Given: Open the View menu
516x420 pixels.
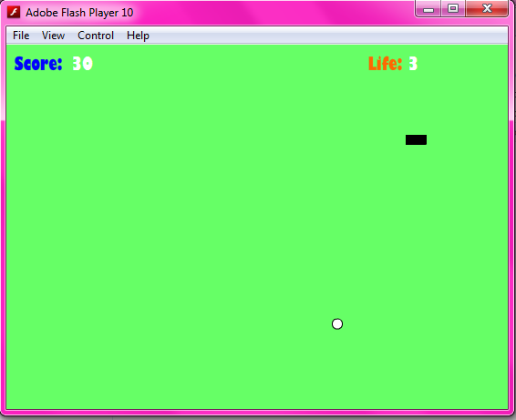Looking at the screenshot, I should click(53, 36).
